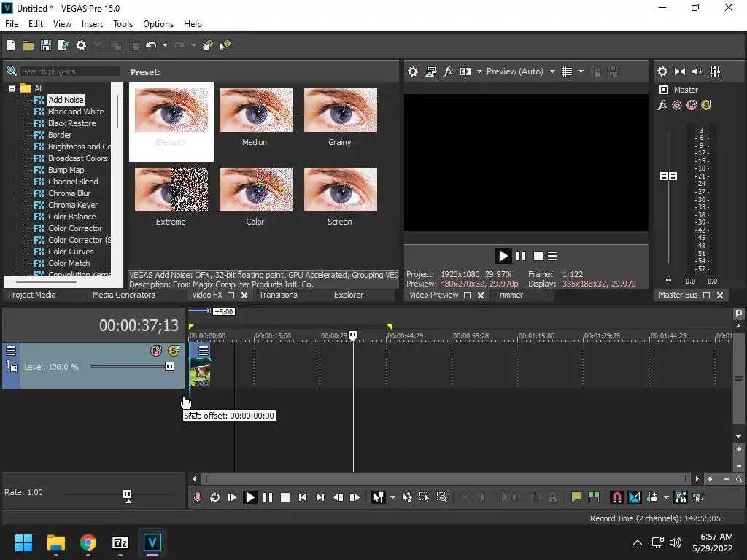Toggle the Dim Output speaker icon
The height and width of the screenshot is (560, 747).
coord(697,71)
